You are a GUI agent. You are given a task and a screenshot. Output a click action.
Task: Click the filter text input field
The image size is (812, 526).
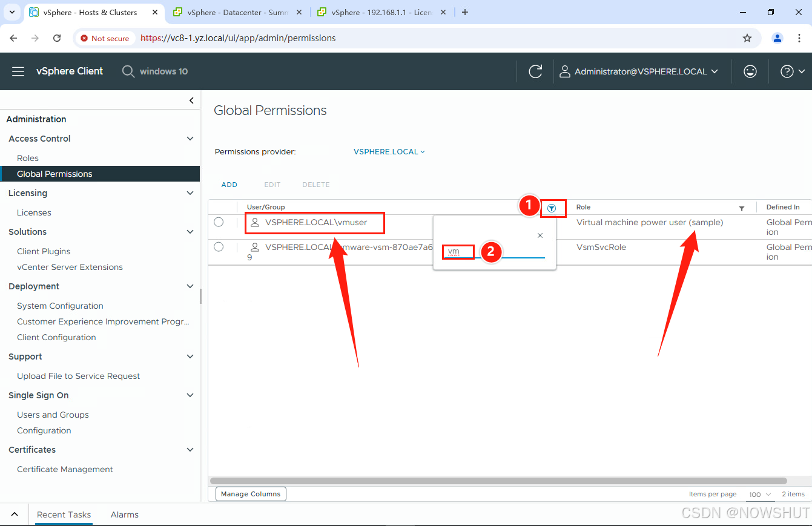(x=493, y=251)
